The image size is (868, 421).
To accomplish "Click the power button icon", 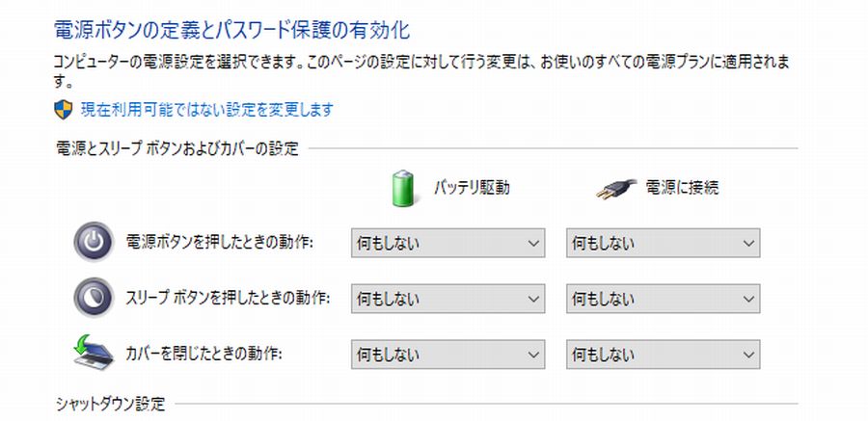I will click(x=94, y=242).
